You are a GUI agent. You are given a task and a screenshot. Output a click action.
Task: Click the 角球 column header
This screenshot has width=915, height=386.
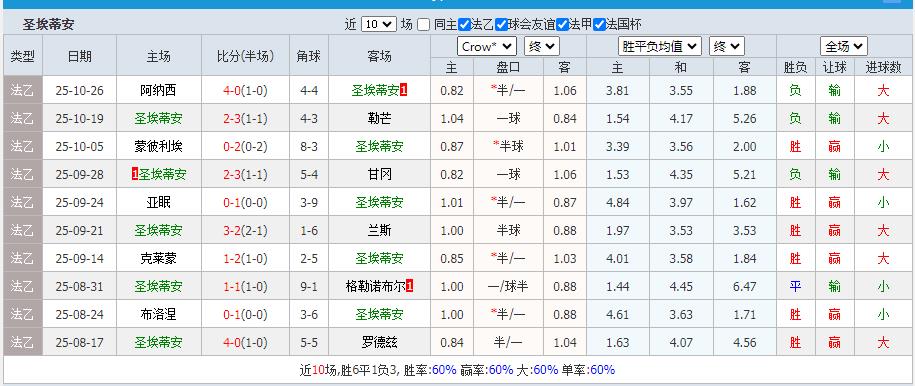click(x=309, y=56)
